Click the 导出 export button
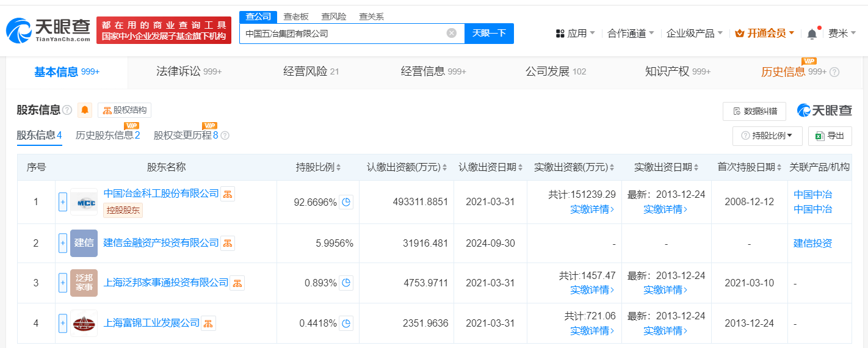Viewport: 868px width, 348px height. pyautogui.click(x=830, y=136)
